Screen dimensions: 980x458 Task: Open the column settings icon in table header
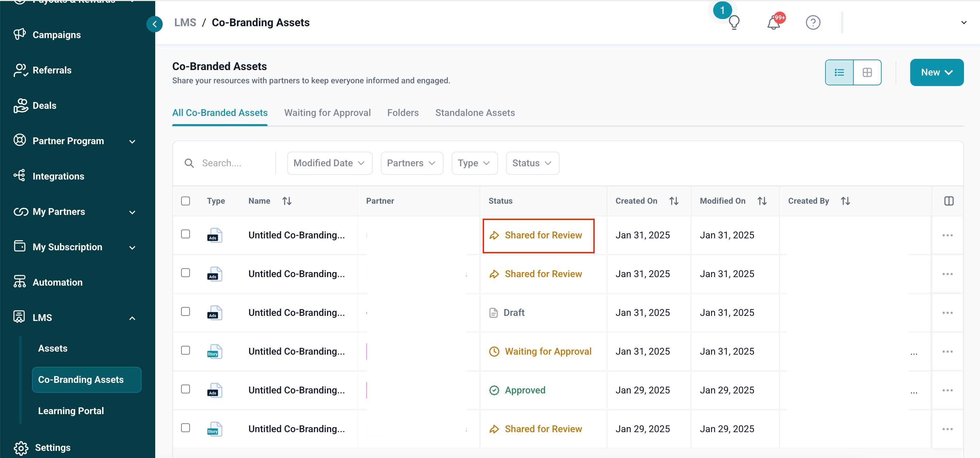click(949, 201)
